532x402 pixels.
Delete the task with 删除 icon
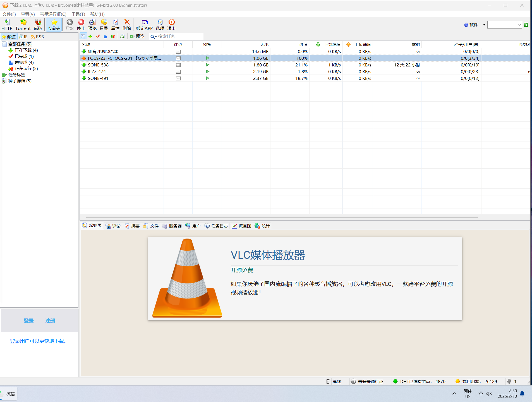tap(127, 25)
